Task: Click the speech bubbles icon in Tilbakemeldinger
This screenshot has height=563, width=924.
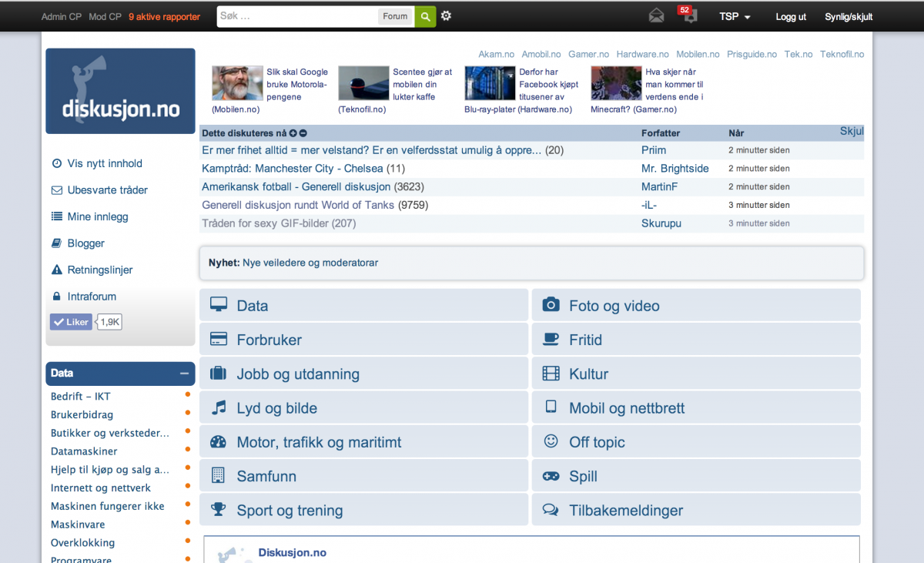Action: (551, 510)
